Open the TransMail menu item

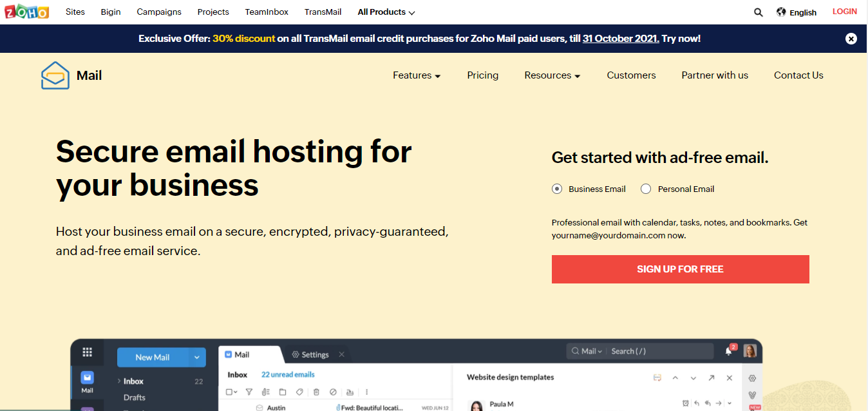tap(323, 12)
